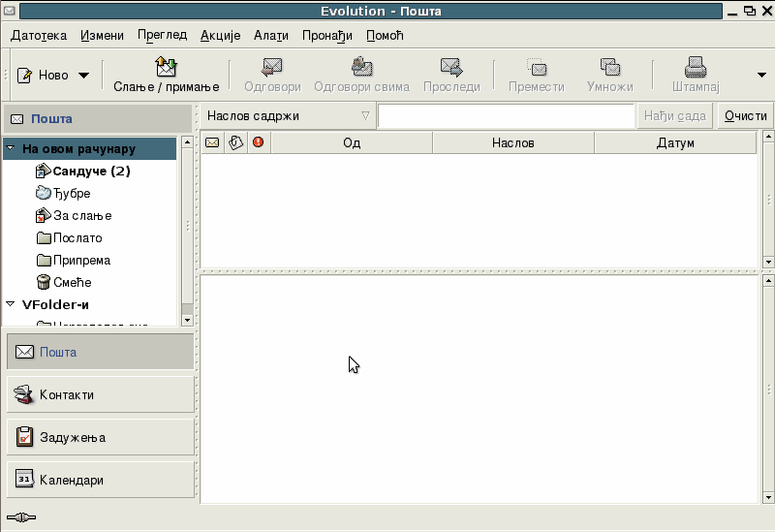The width and height of the screenshot is (775, 532).
Task: Open the Наслов садржи search dropdown
Action: point(288,116)
